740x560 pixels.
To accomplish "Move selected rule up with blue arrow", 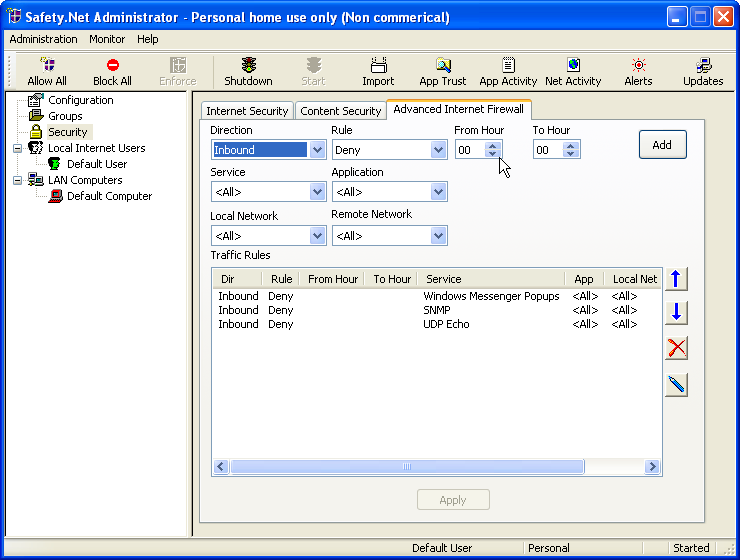I will 677,279.
